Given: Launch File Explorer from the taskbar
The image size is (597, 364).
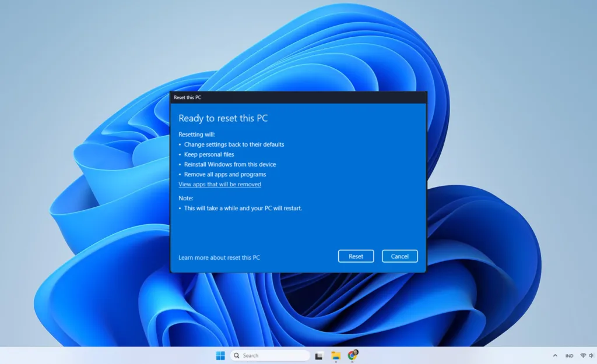Looking at the screenshot, I should [336, 356].
